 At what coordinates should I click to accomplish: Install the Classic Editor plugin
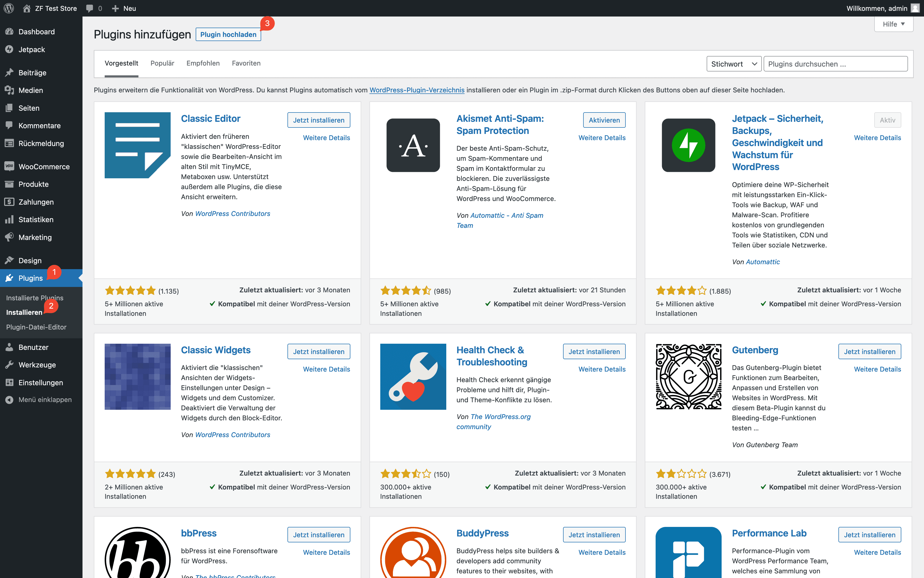coord(319,120)
